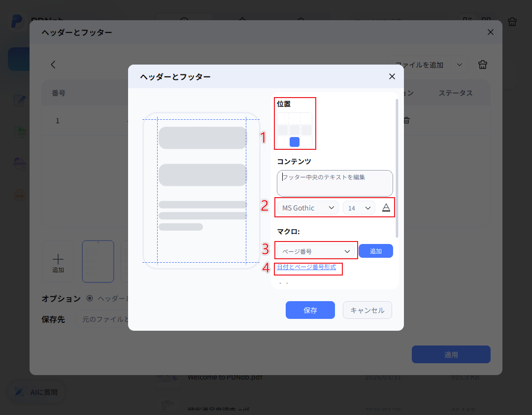
Task: Expand the ページ番号 macro dropdown
Action: [316, 250]
